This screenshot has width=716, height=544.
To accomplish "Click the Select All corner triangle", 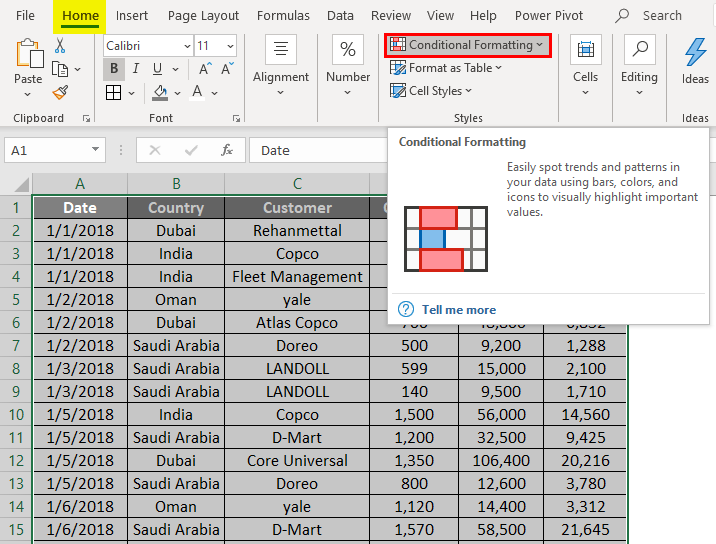I will tap(21, 185).
